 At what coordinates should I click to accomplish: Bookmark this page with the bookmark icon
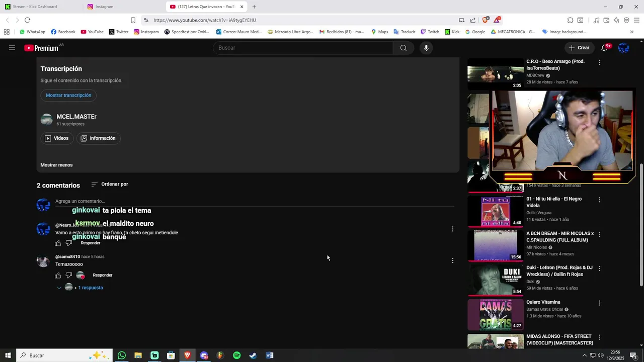pyautogui.click(x=133, y=20)
